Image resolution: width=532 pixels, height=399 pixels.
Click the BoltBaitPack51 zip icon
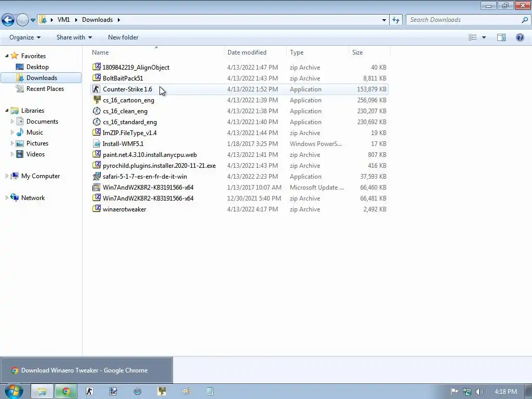pyautogui.click(x=97, y=78)
